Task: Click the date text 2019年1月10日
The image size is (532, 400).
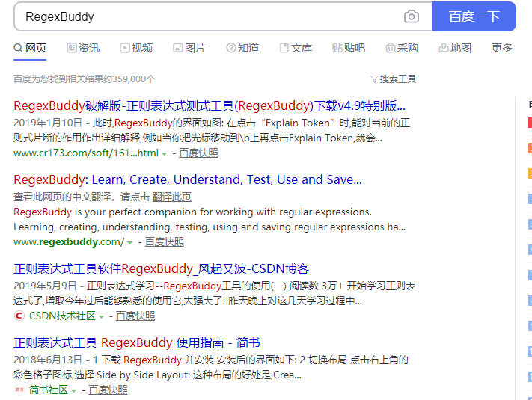Action: tap(48, 123)
